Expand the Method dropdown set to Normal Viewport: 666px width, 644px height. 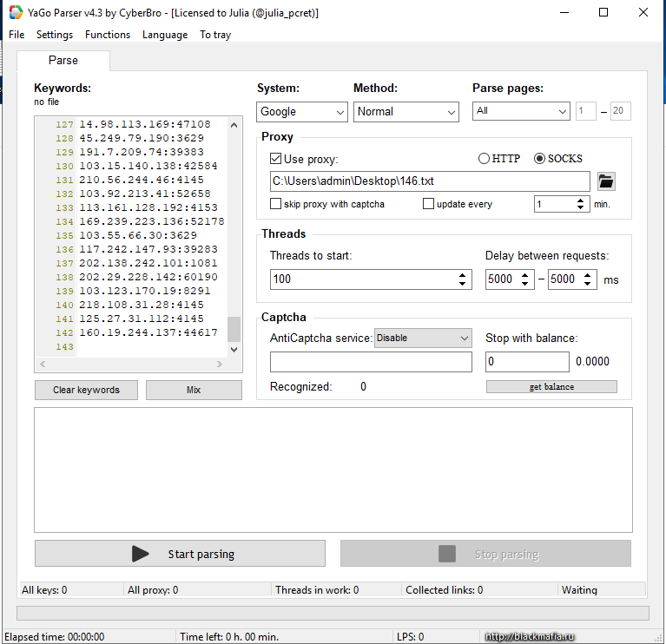[406, 112]
